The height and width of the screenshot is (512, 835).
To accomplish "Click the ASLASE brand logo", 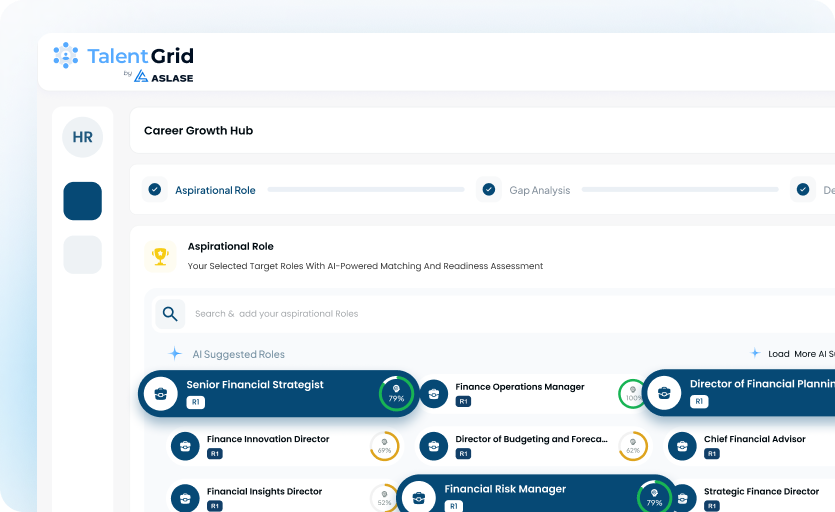I will coord(163,77).
